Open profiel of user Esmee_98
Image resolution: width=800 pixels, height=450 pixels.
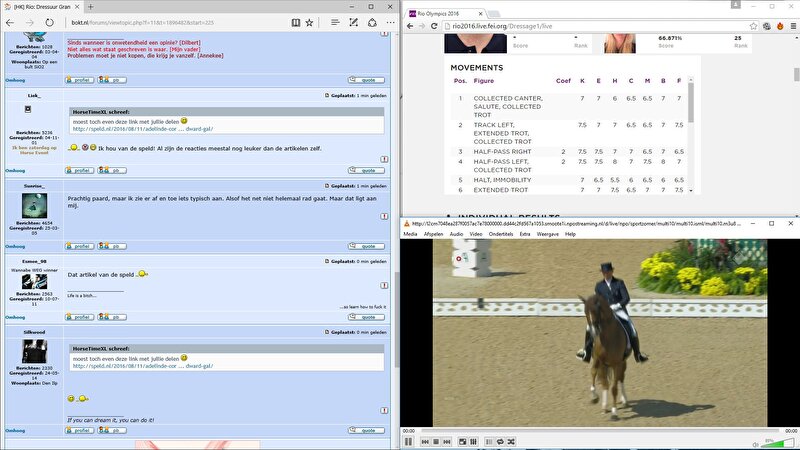tap(80, 317)
